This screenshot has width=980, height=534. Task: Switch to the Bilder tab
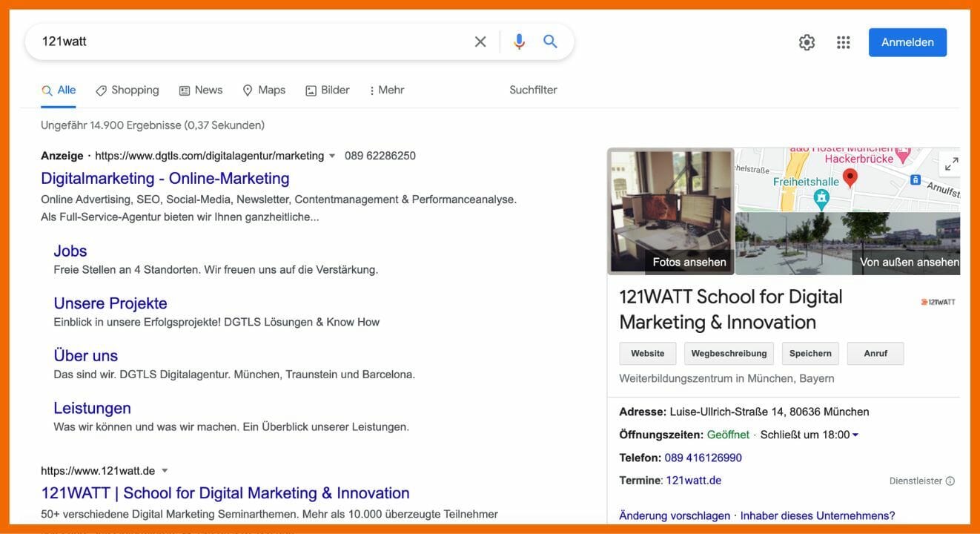327,90
